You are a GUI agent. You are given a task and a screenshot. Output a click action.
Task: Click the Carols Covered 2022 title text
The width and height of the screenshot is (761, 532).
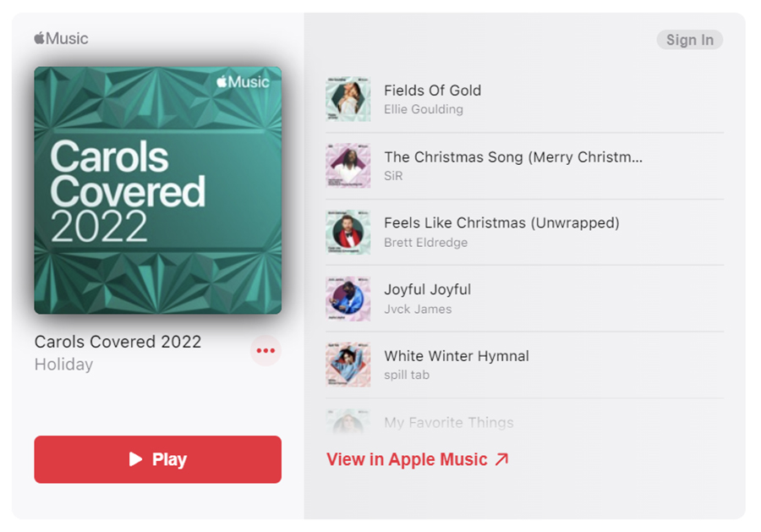click(118, 342)
